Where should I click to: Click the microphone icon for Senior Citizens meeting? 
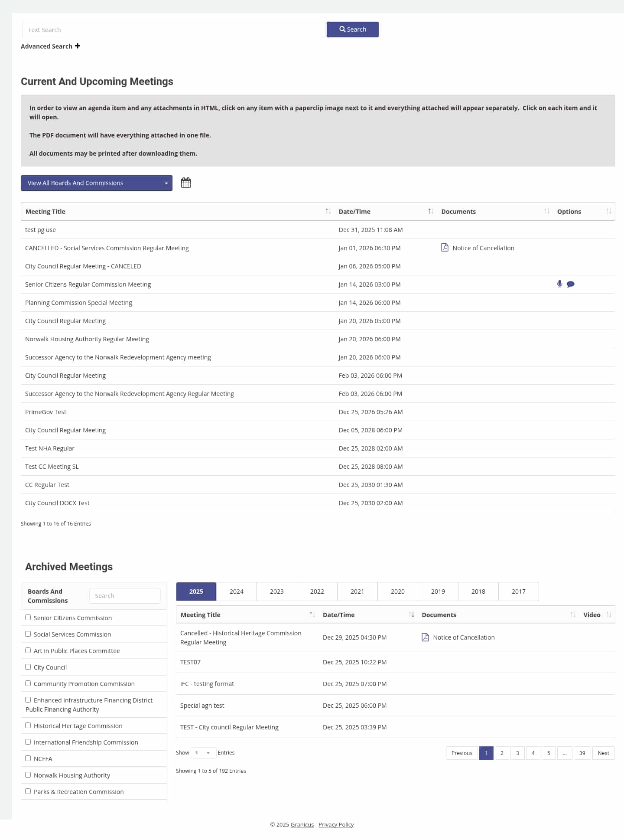pyautogui.click(x=559, y=284)
